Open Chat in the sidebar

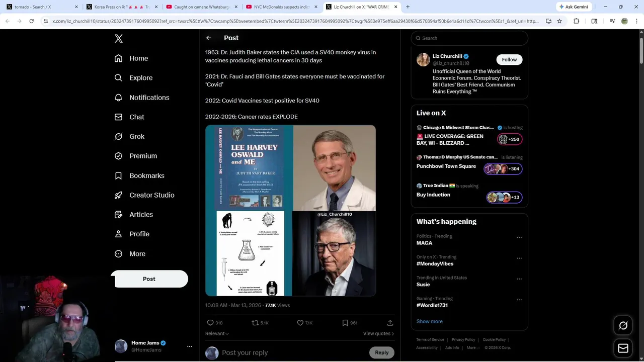pos(129,117)
